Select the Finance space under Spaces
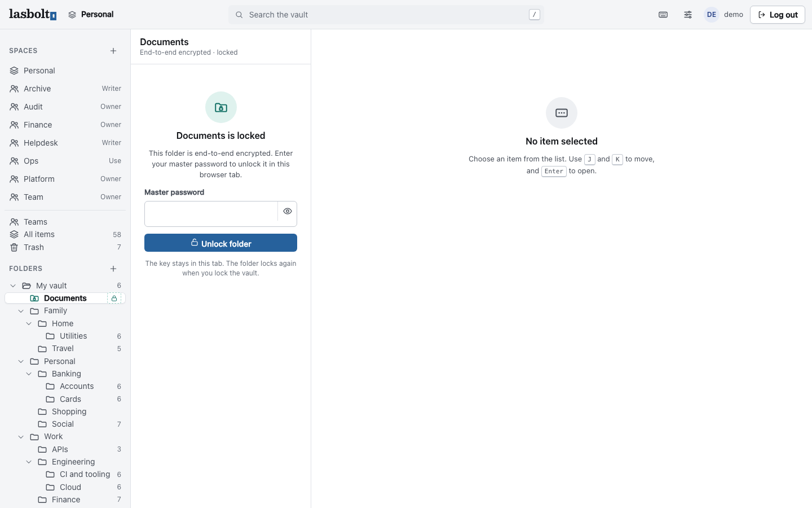 [65, 125]
